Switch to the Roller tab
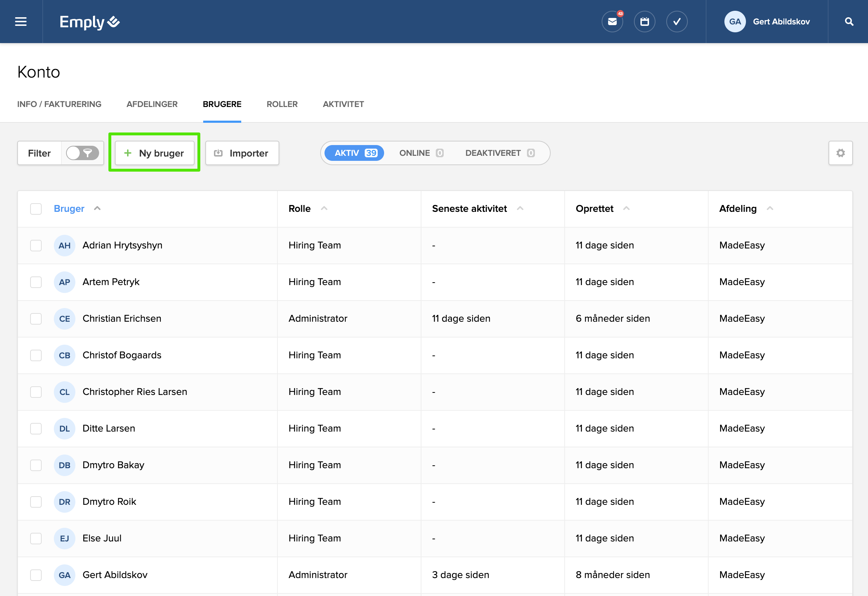Screen dimensions: 868x596 click(282, 104)
